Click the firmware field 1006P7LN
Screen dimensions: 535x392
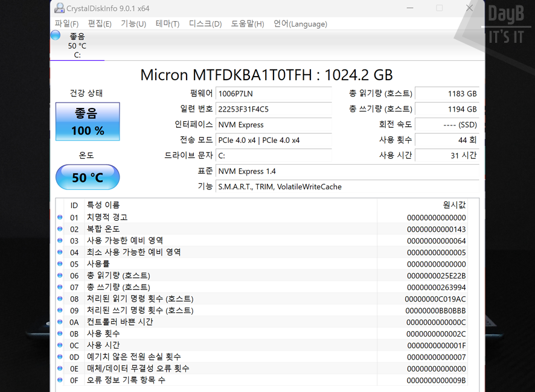pos(273,93)
